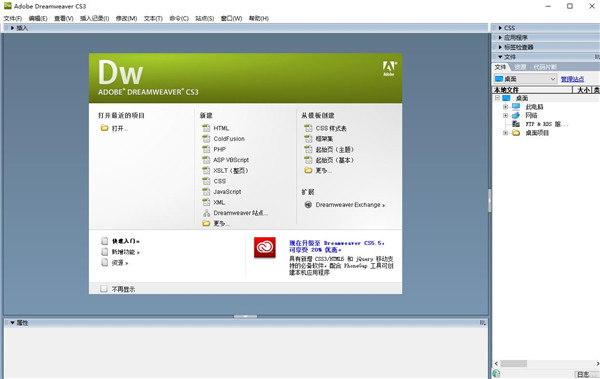Click the properties panel collapse handle
Viewport: 600px width, 379px height.
(x=245, y=316)
